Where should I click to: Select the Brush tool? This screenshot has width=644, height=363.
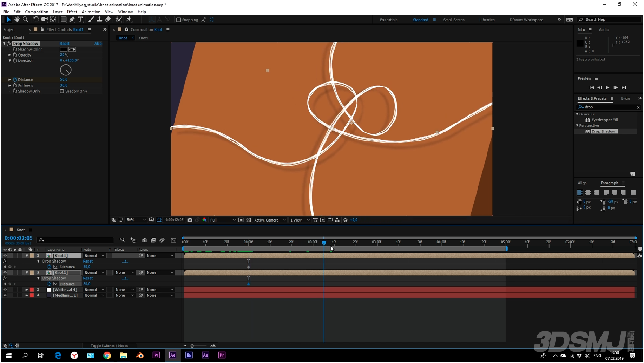tap(91, 20)
